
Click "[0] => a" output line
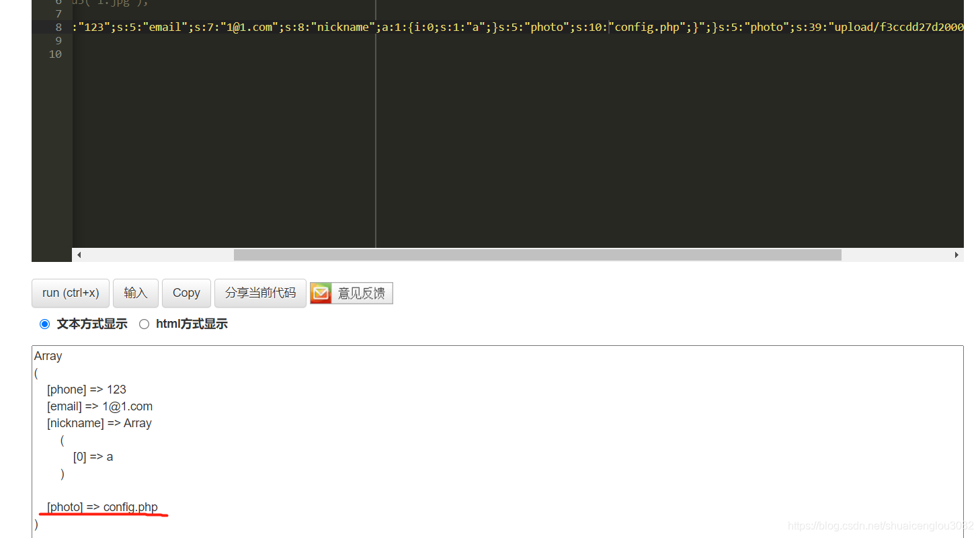point(93,457)
